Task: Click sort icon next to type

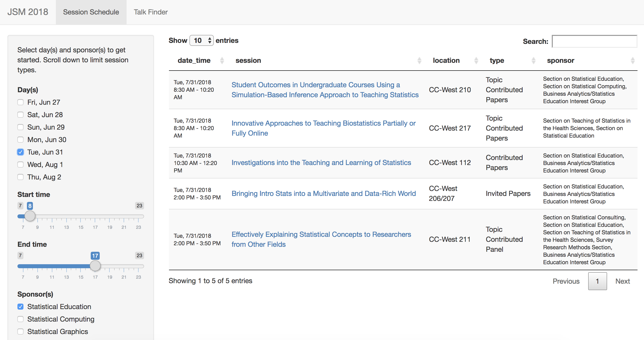Action: click(533, 61)
